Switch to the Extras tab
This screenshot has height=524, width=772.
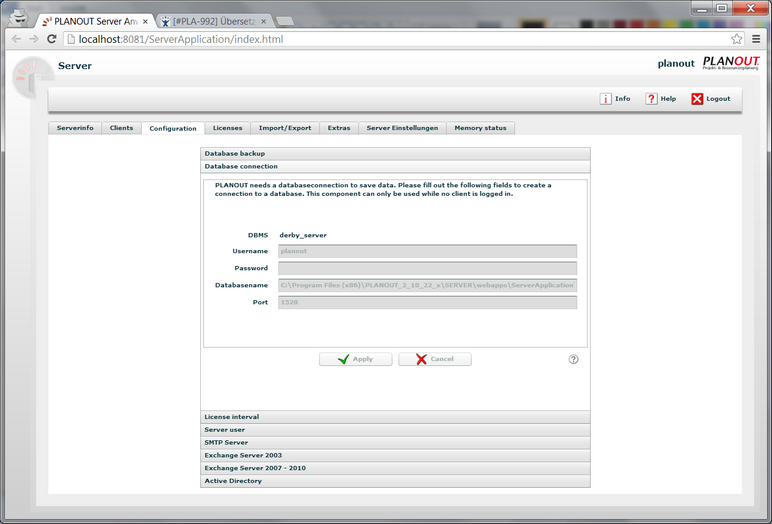pos(339,128)
